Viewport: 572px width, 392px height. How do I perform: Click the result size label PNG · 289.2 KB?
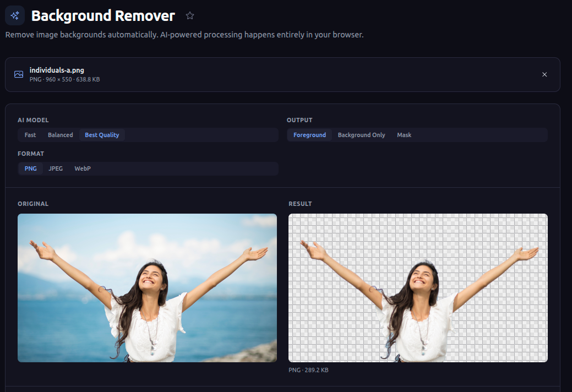[308, 370]
